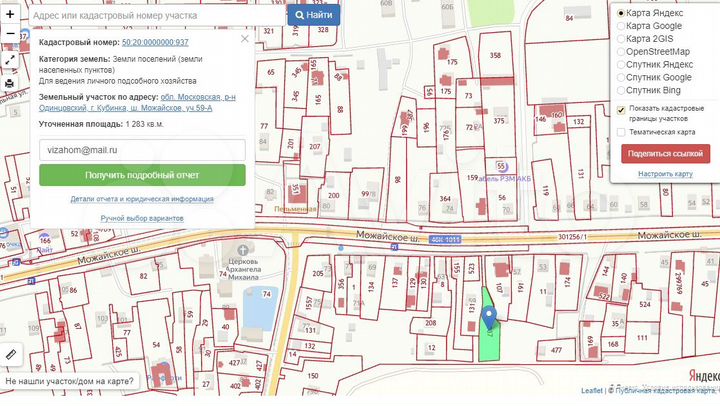
Task: Toggle Показать кадастровые границы участков checkbox
Action: (x=621, y=110)
